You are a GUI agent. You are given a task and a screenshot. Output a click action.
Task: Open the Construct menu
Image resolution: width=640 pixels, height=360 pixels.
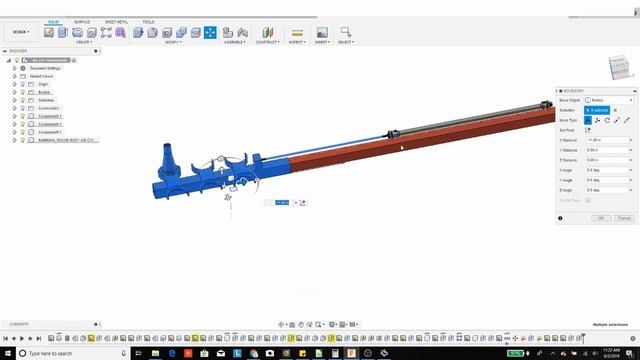click(x=268, y=42)
